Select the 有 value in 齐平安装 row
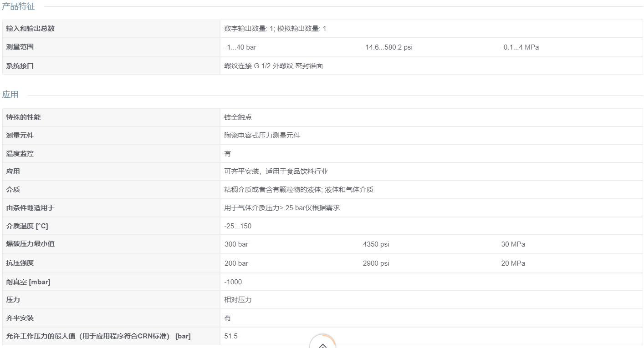 (x=228, y=318)
